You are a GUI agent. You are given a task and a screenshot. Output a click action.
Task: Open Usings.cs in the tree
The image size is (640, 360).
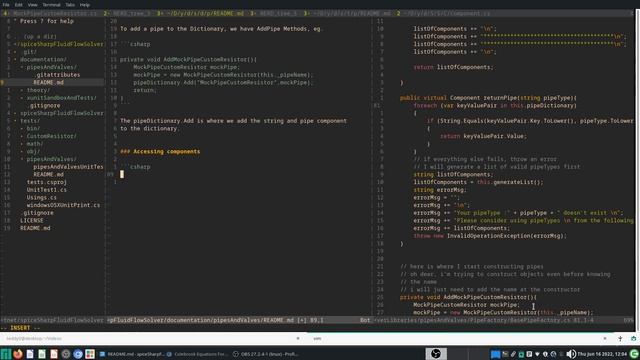coord(42,198)
